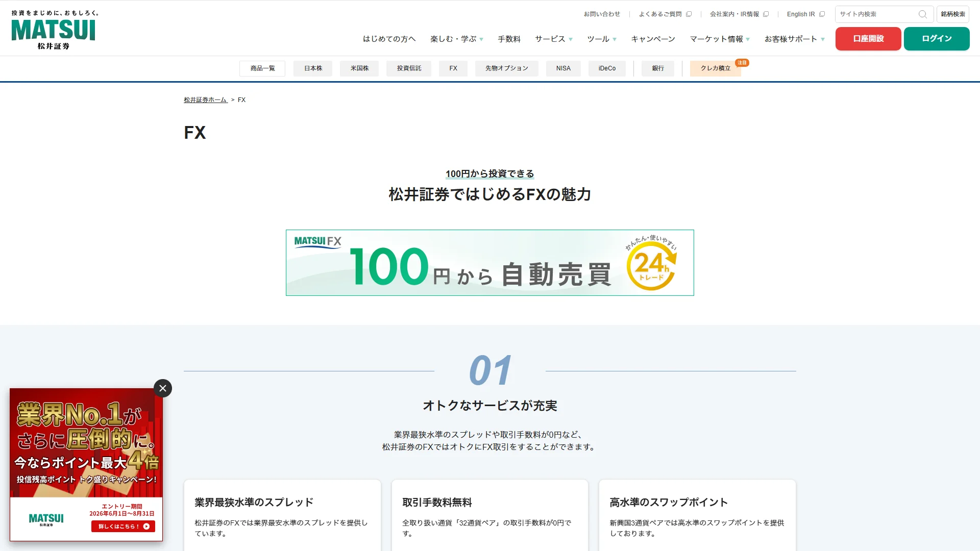The height and width of the screenshot is (551, 980).
Task: Click the external link icon beside 会社案内・IR情報
Action: (766, 14)
